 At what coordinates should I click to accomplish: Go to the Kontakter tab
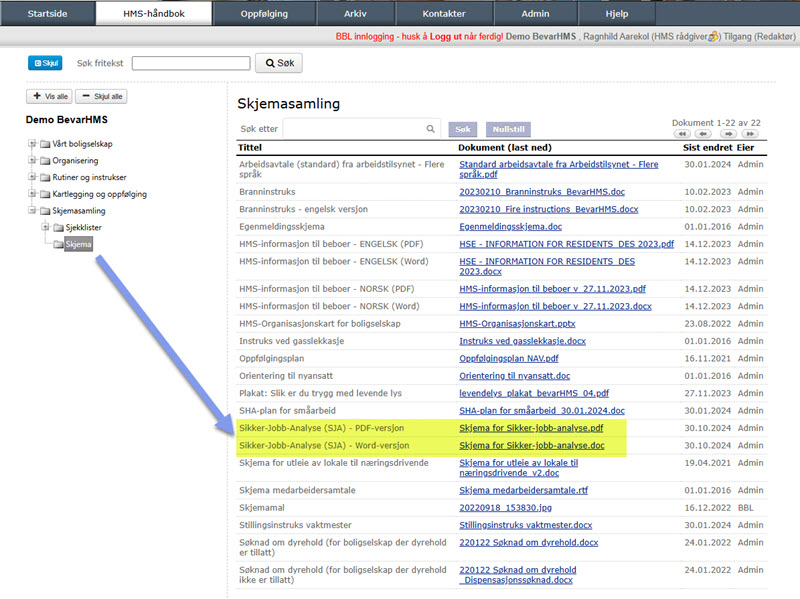(x=443, y=14)
